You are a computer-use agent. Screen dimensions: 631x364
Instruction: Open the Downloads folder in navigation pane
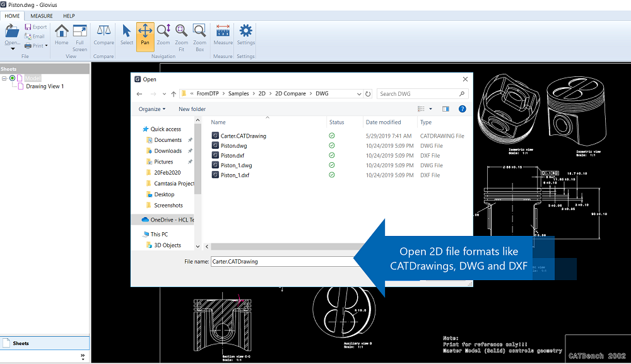point(168,151)
